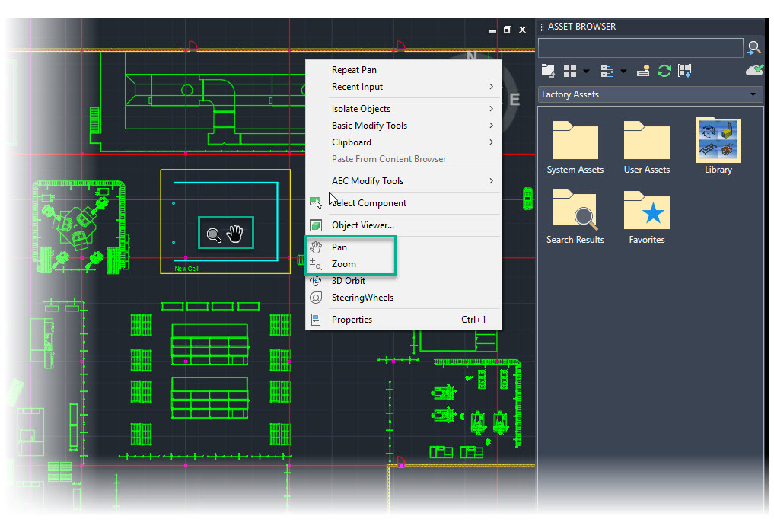Click the asset publish icon in toolbar
Image resolution: width=774 pixels, height=532 pixels.
[643, 70]
